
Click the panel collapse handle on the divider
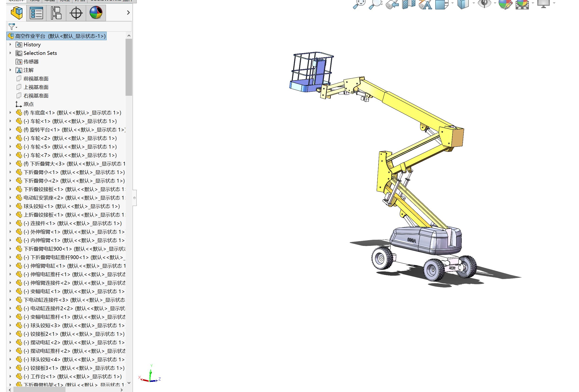pos(135,198)
